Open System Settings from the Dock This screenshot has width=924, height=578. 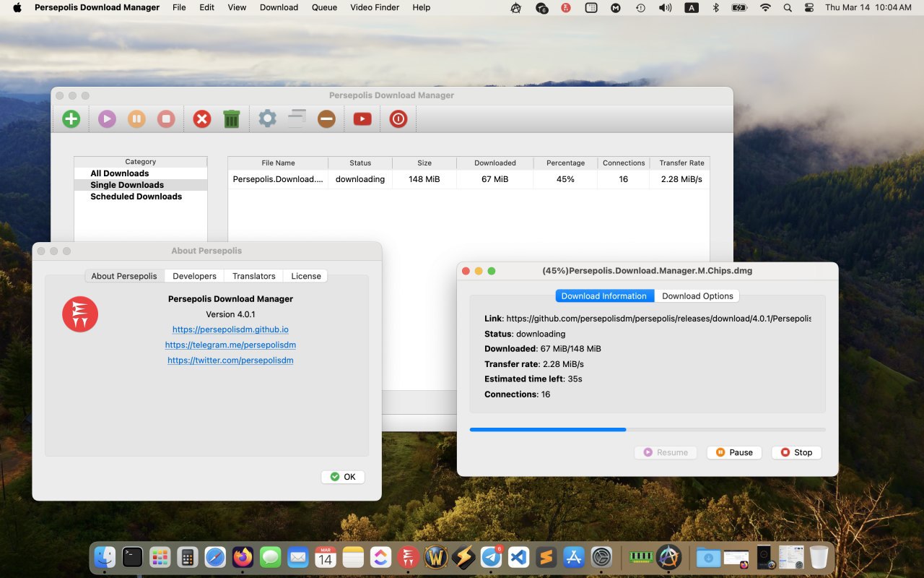pyautogui.click(x=601, y=557)
